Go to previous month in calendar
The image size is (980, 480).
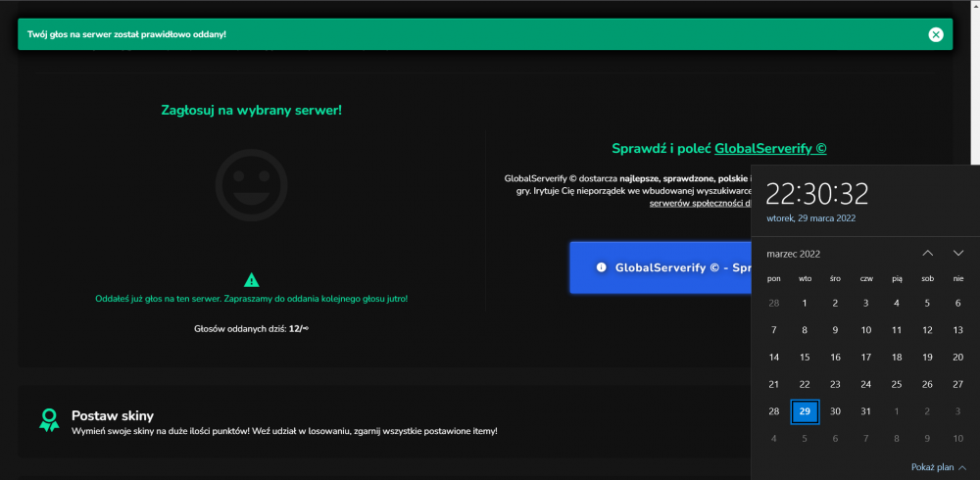pyautogui.click(x=928, y=253)
